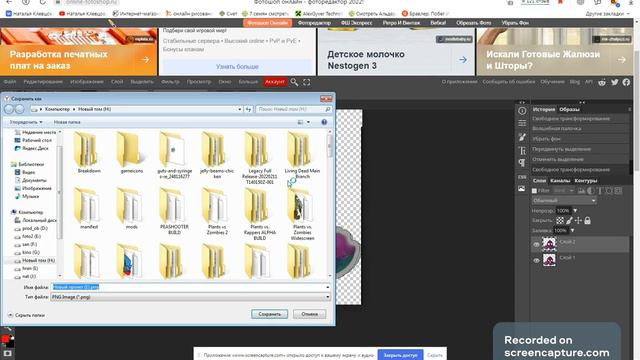Collapse folders with Скрыть папки
The width and height of the screenshot is (640, 360).
(x=26, y=315)
